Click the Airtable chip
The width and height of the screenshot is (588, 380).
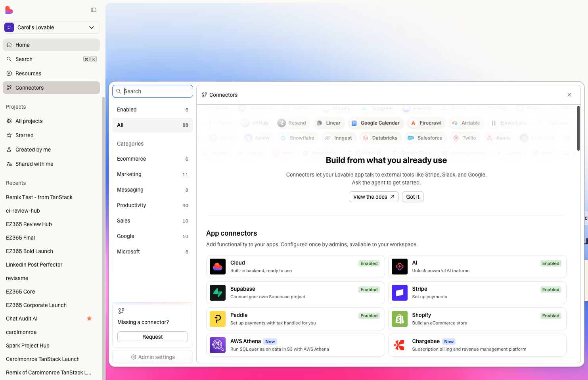pos(466,123)
